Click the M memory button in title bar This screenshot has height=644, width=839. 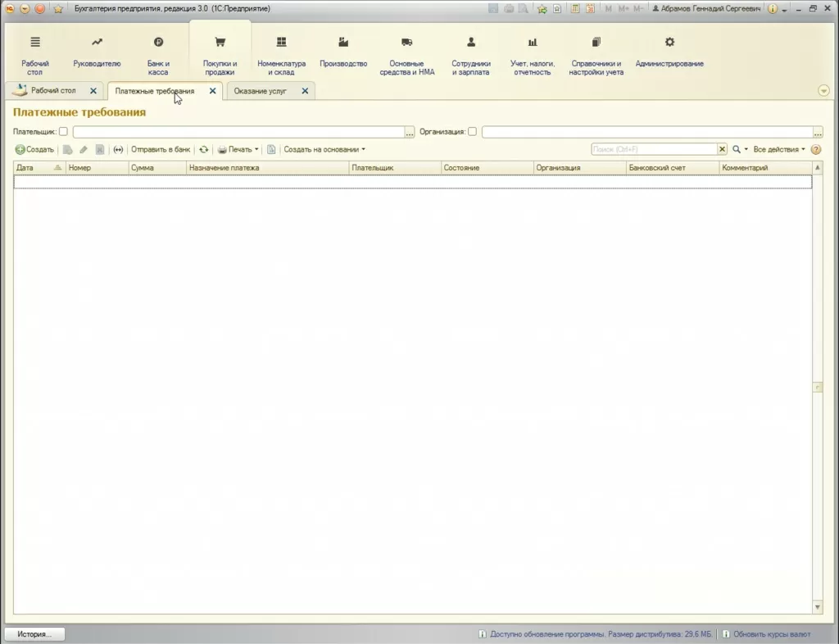click(609, 8)
